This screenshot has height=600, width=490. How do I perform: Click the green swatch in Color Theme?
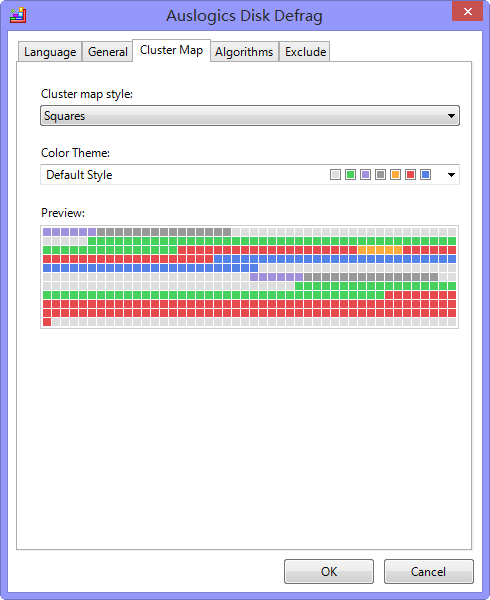coord(350,175)
